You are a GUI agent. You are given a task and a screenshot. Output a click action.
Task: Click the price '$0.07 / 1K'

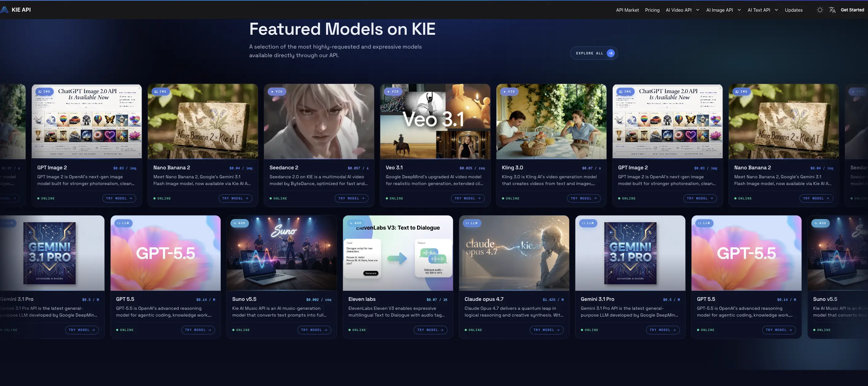[437, 300]
